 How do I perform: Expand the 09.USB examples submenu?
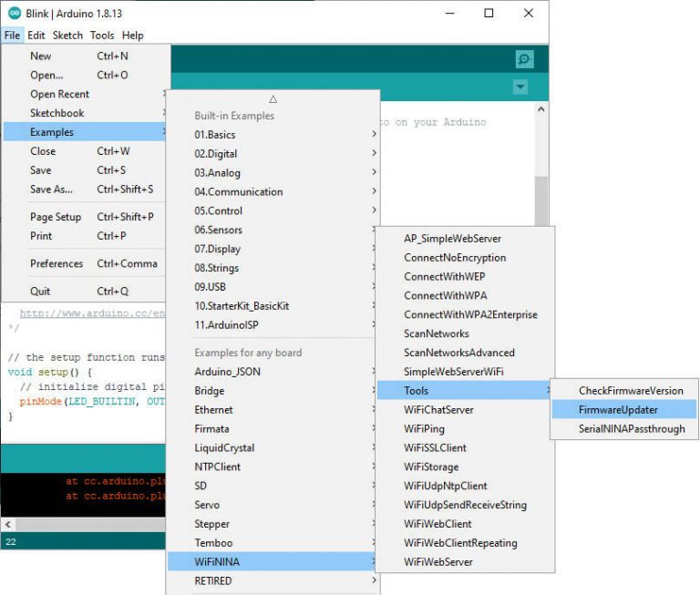point(273,287)
